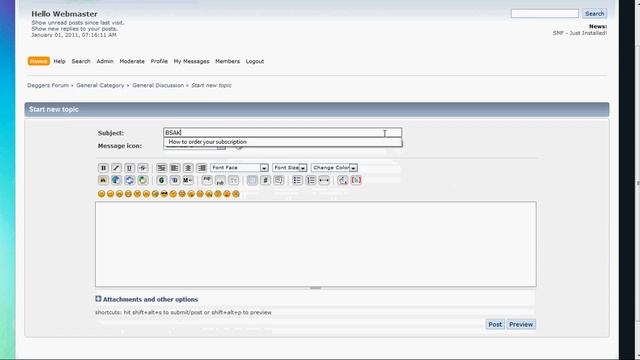Viewport: 640px width, 360px height.
Task: Insert the last smiley in the row
Action: point(236,194)
